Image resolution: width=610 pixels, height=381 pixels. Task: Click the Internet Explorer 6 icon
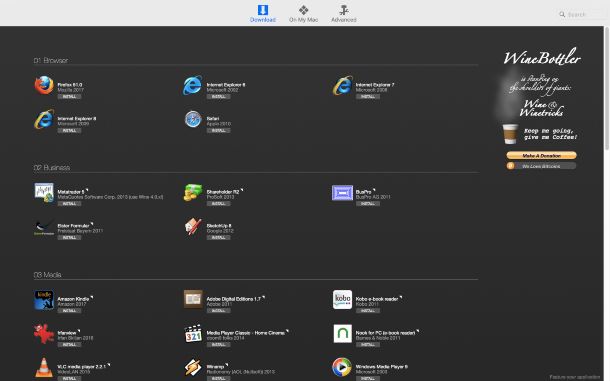[x=193, y=85]
